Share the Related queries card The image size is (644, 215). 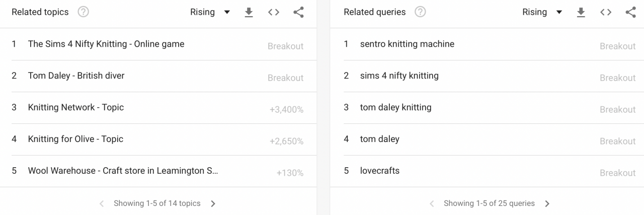(x=630, y=13)
